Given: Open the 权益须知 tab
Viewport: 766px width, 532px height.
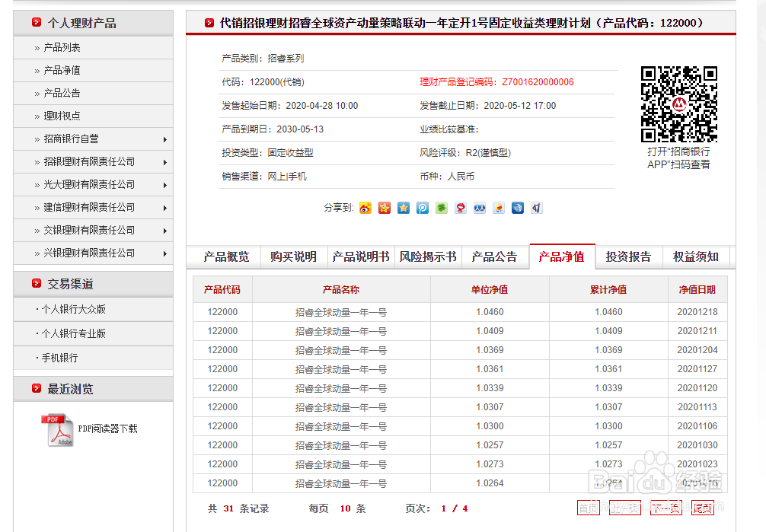Looking at the screenshot, I should pos(696,257).
